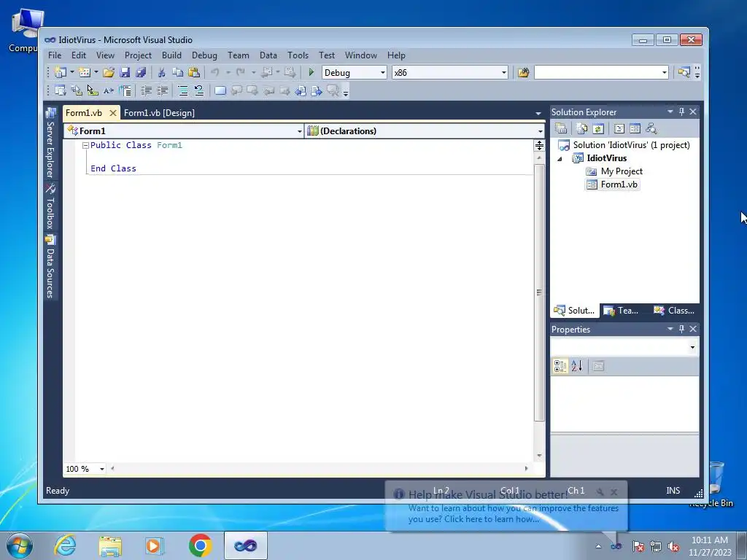Switch to the Team Explorer tab

[622, 311]
